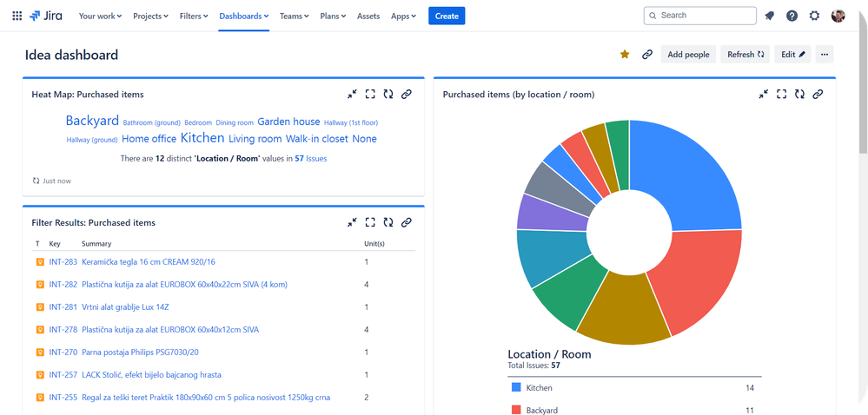Viewport: 868px width, 415px height.
Task: Open the app switcher grid icon
Action: 17,16
